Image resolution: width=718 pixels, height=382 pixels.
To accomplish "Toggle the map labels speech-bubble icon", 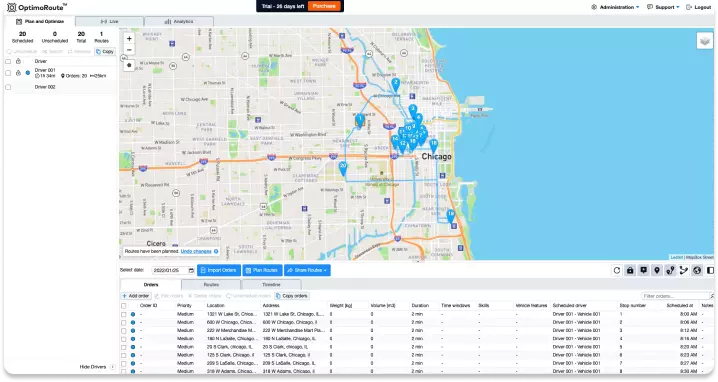I will pyautogui.click(x=643, y=271).
